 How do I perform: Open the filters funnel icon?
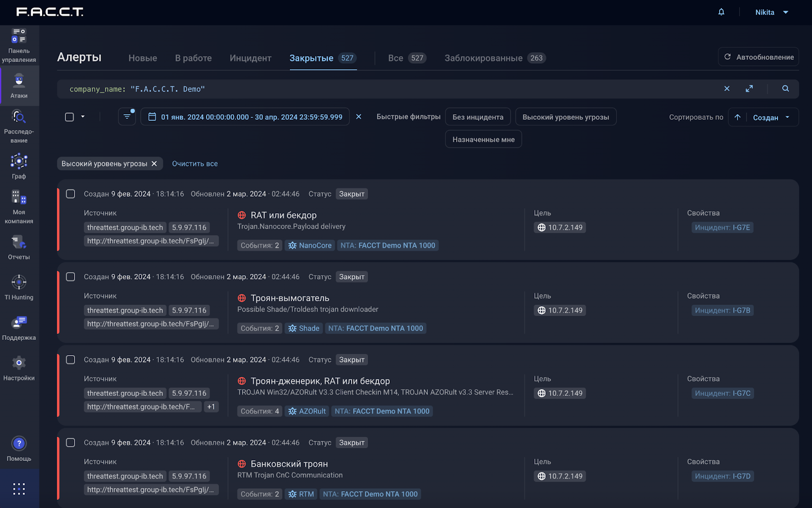(x=127, y=117)
